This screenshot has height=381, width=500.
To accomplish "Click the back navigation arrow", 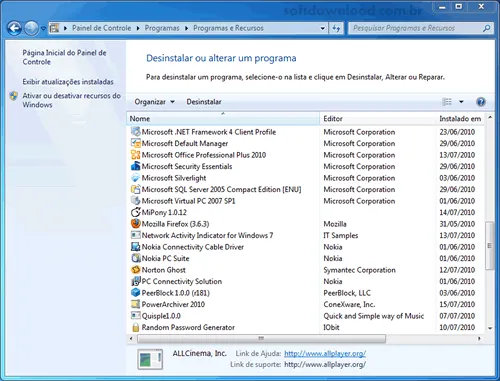I will pyautogui.click(x=14, y=28).
